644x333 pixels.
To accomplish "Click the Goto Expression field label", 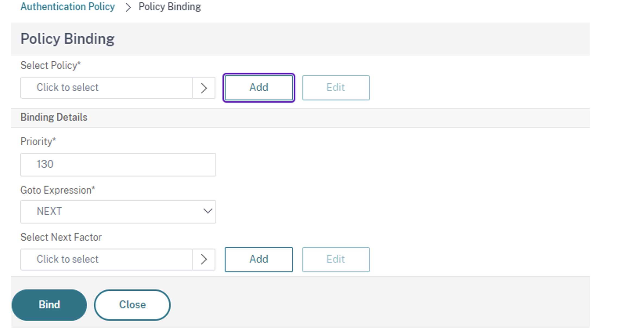I will pyautogui.click(x=58, y=190).
